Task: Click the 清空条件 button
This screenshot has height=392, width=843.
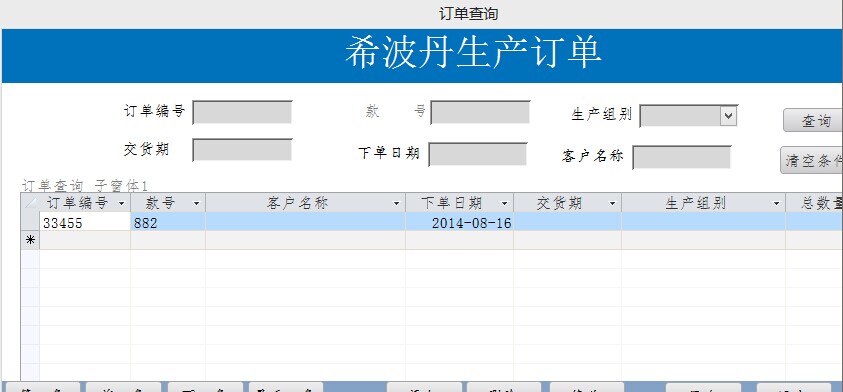Action: [812, 161]
